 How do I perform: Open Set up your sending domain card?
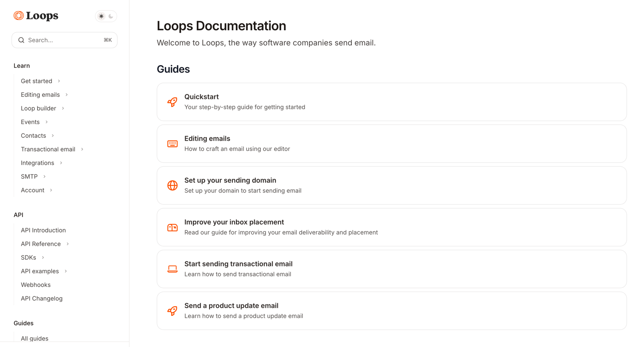coord(391,185)
